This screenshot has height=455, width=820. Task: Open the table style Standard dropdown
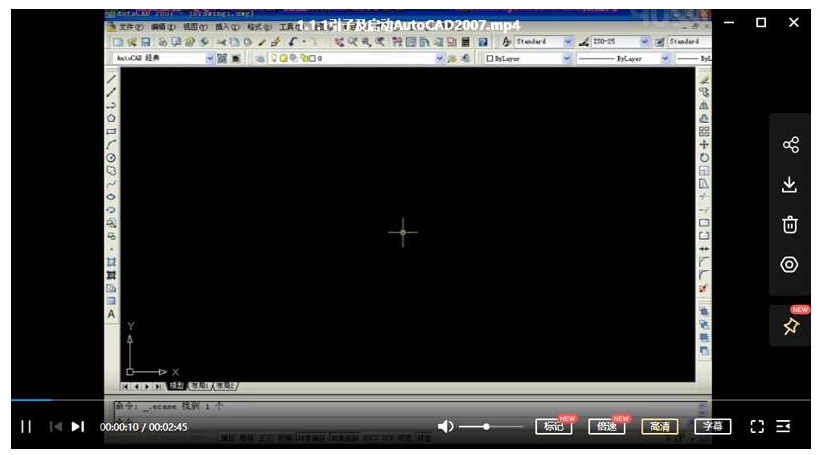coord(689,42)
